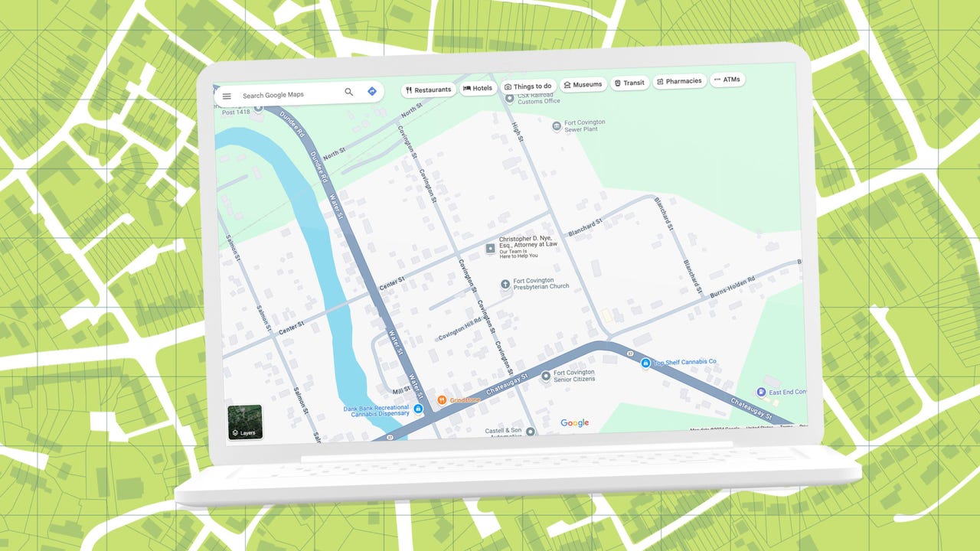Select the Post 1418 map pin
This screenshot has height=551, width=980.
tap(258, 108)
